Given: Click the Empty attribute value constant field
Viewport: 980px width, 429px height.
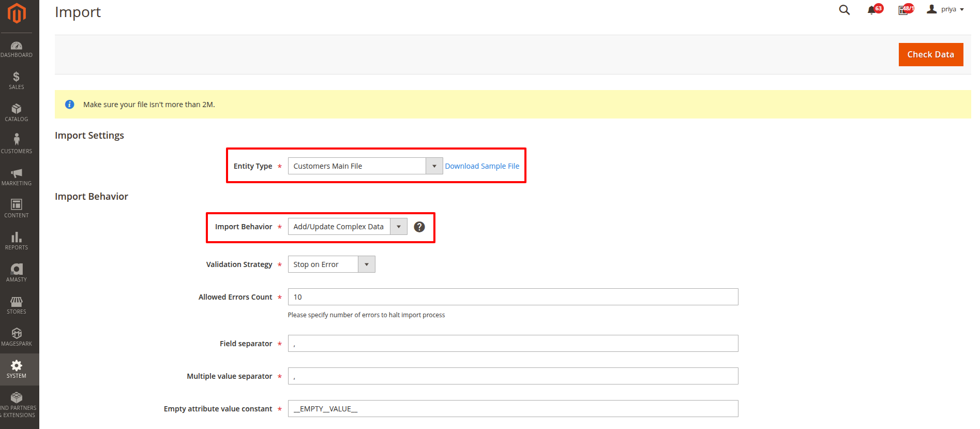Looking at the screenshot, I should pyautogui.click(x=513, y=409).
